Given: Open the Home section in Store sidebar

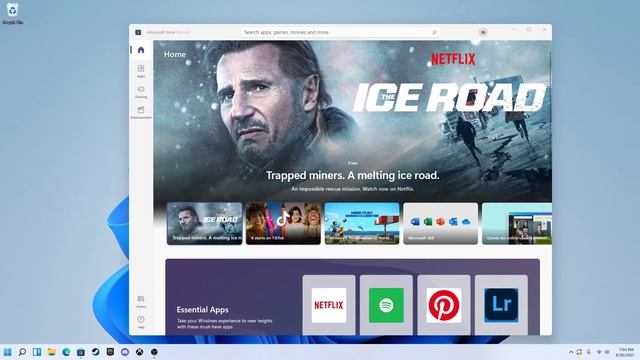Looking at the screenshot, I should pos(141,50).
